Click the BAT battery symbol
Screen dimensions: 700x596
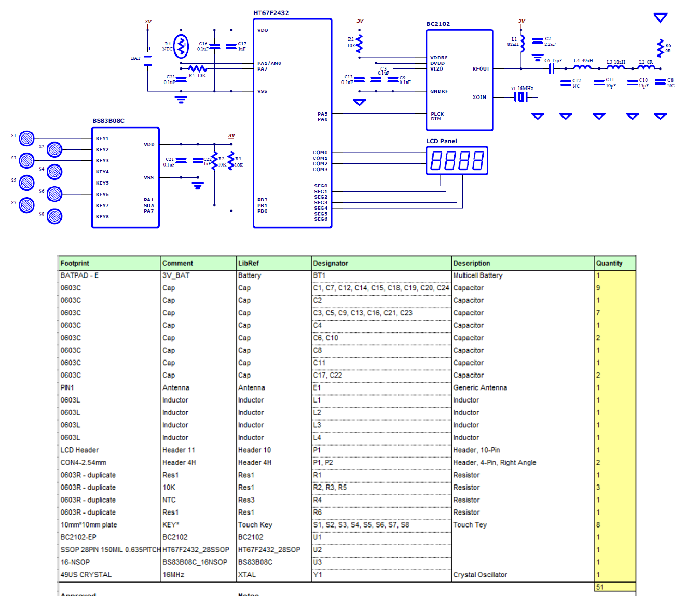[148, 58]
